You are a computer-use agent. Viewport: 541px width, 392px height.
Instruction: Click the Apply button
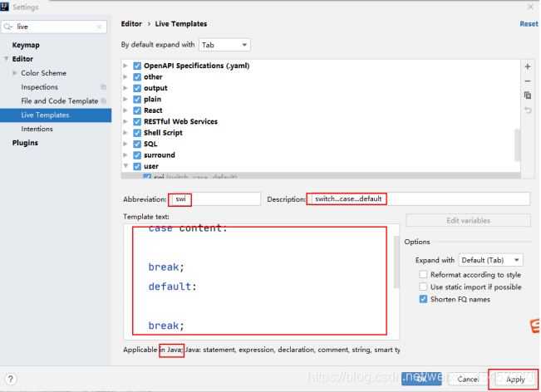pyautogui.click(x=515, y=380)
